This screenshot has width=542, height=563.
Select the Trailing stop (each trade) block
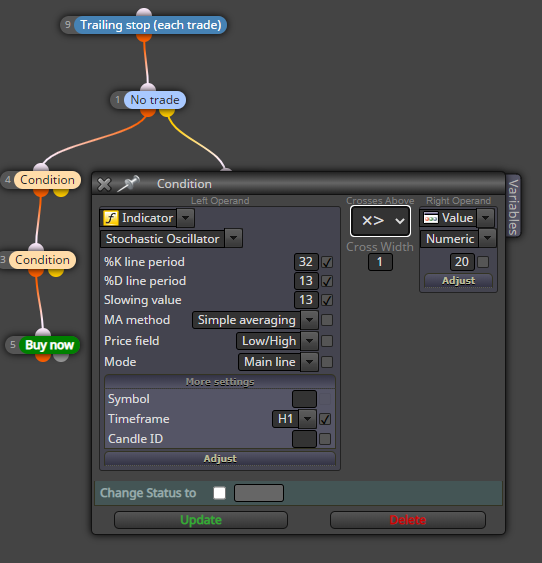pyautogui.click(x=150, y=25)
